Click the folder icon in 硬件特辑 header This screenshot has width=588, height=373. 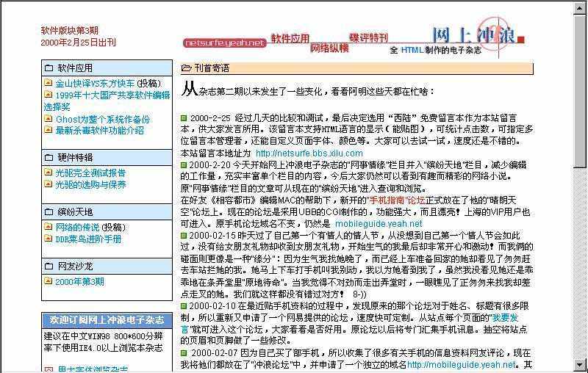point(49,158)
